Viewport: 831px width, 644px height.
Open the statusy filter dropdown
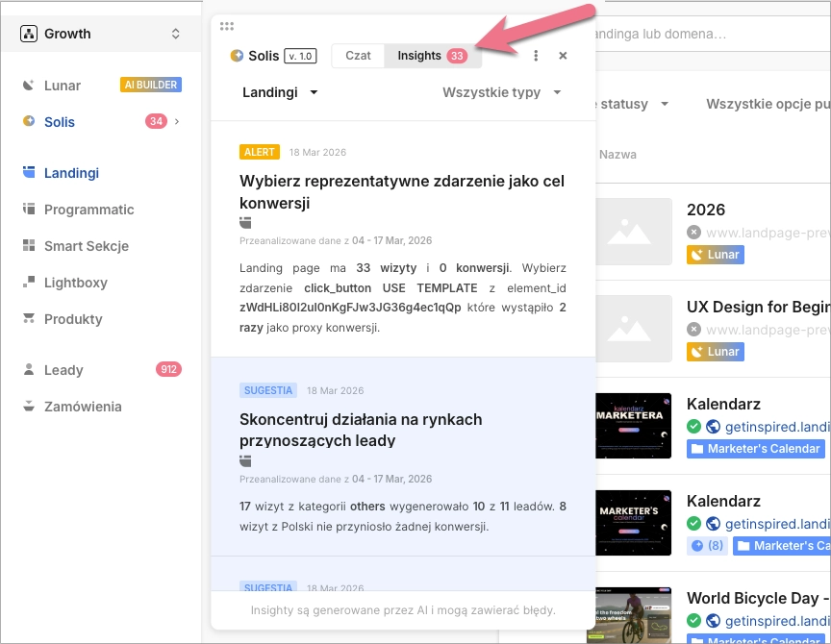[x=633, y=104]
